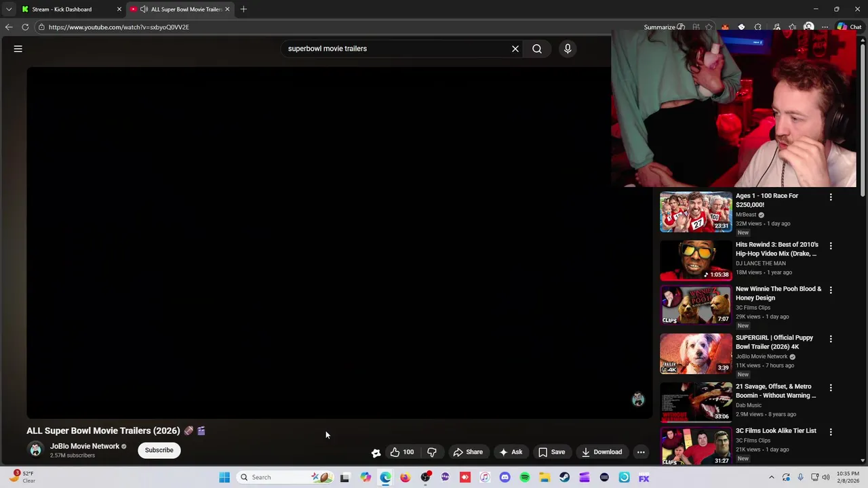Open the system volume speaker icon

pyautogui.click(x=826, y=477)
